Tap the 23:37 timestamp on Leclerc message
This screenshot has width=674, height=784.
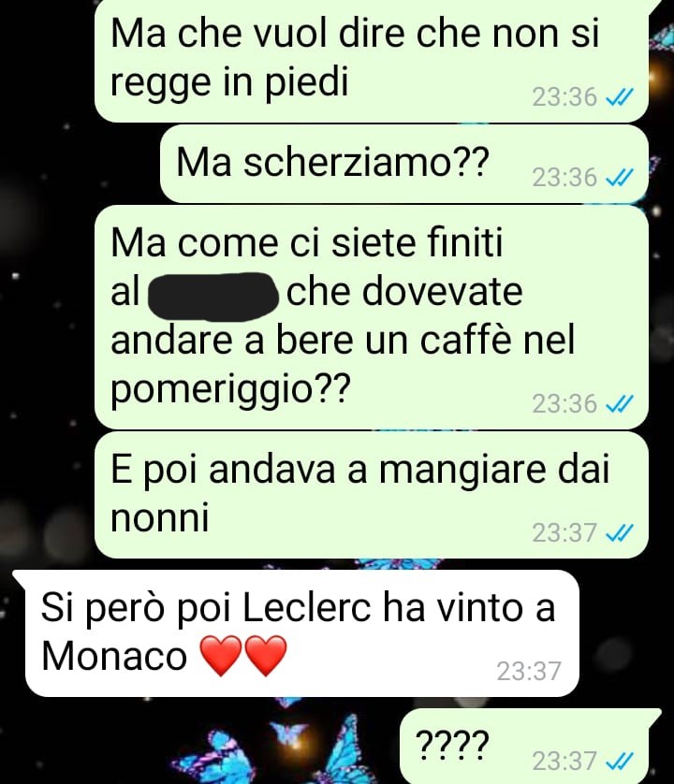[x=529, y=671]
